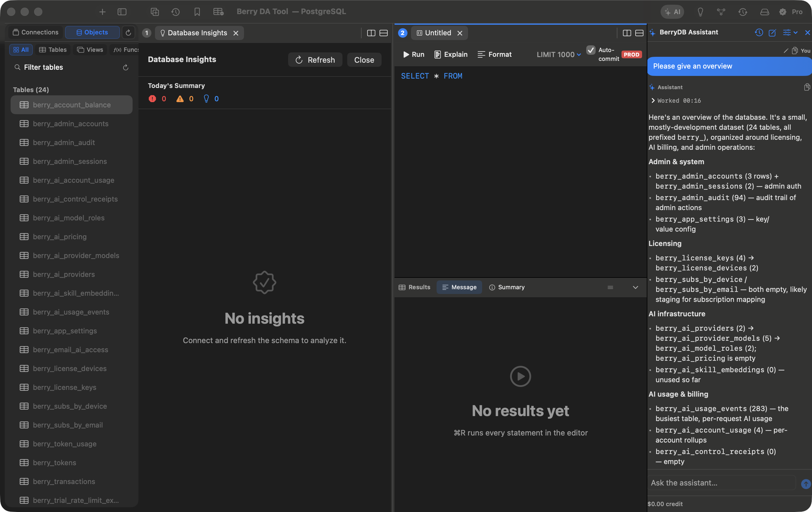Click the table options icon in title bar
This screenshot has height=512, width=812.
[218, 12]
